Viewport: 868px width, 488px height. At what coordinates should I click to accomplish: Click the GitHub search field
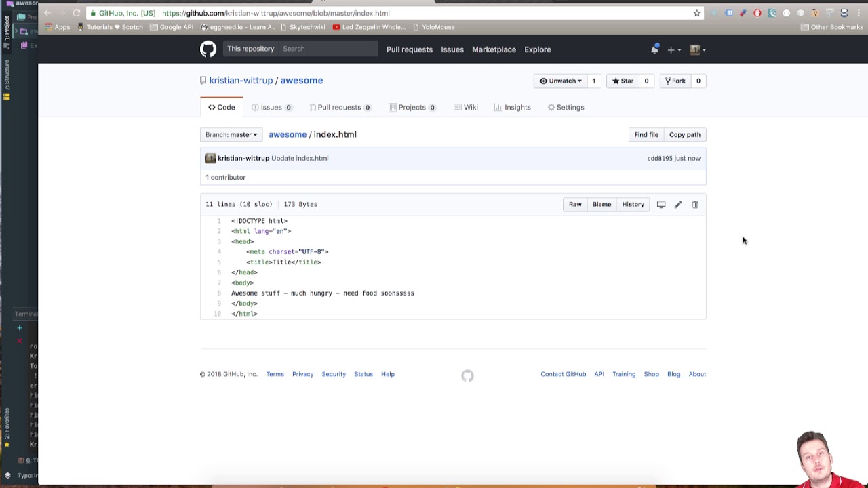coord(328,49)
